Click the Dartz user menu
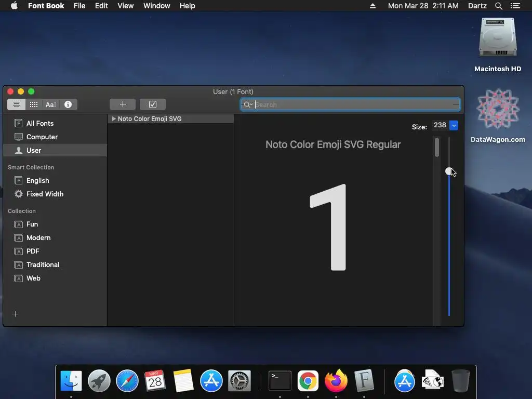Screen dimensions: 532x399 (477, 6)
